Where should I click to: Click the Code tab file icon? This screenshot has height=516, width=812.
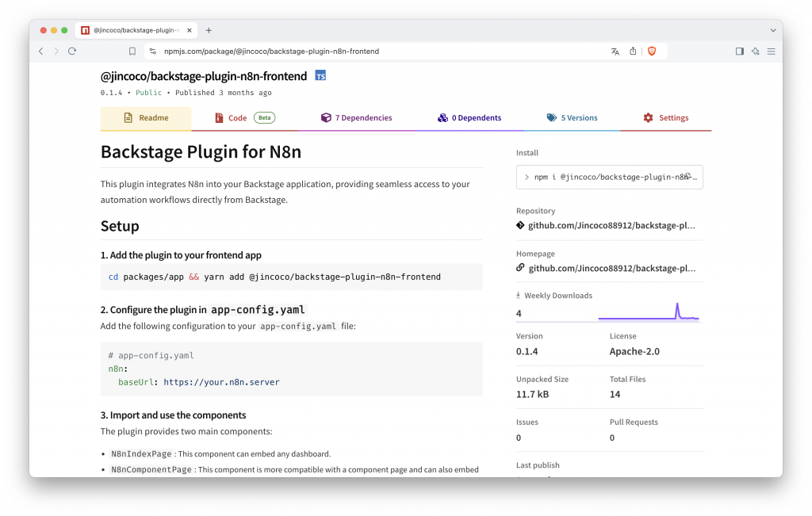click(x=219, y=118)
